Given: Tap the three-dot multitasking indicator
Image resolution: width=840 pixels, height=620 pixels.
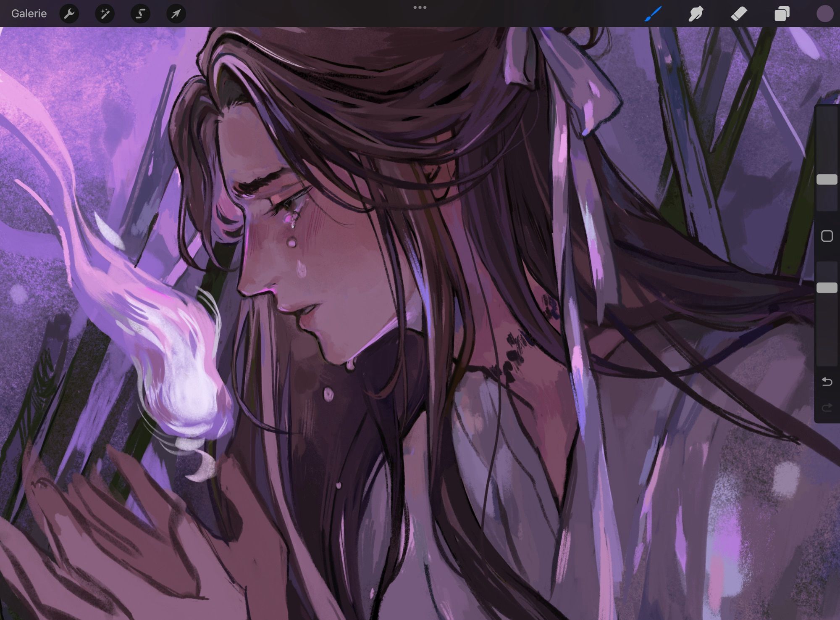Looking at the screenshot, I should click(420, 7).
